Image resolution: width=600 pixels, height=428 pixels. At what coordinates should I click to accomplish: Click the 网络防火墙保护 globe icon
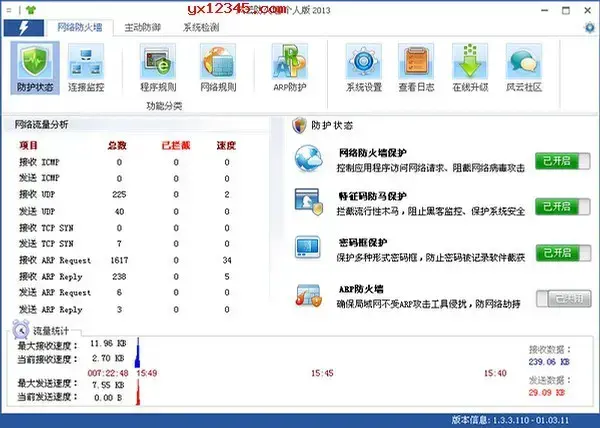click(x=308, y=158)
